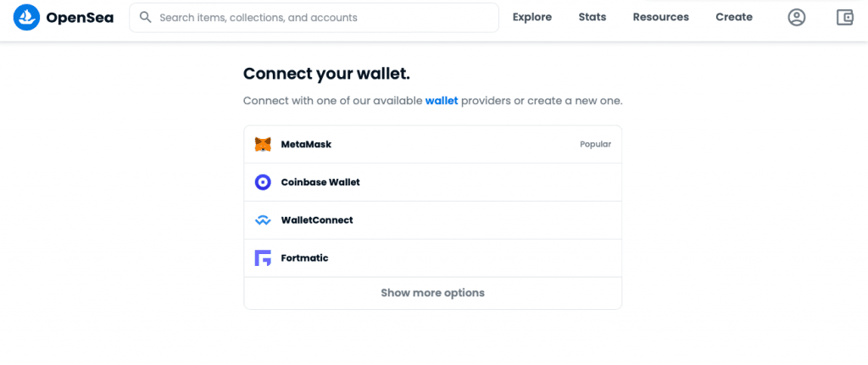Focus the search items input field
868x365 pixels.
[322, 17]
